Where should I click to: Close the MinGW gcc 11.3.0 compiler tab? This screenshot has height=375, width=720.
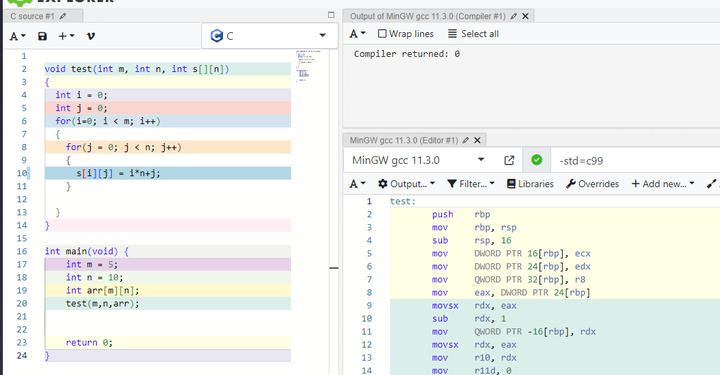[478, 140]
